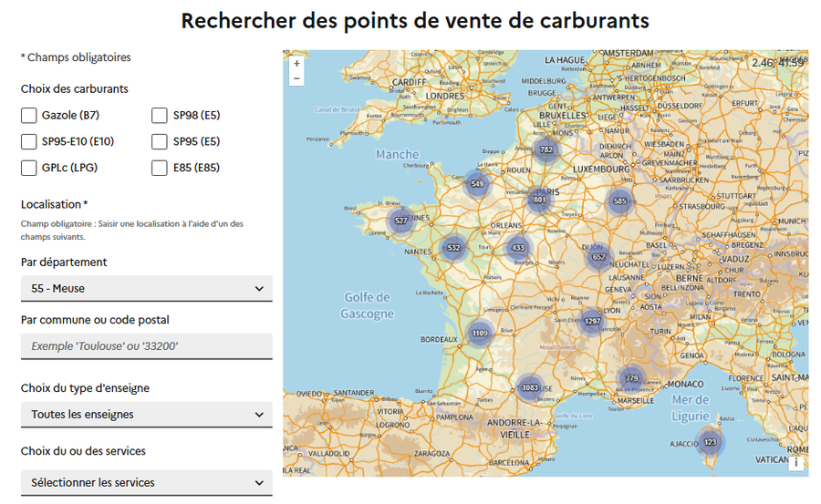Click the 1297 cluster marker near Lyon
Screen dimensions: 821x504
(x=592, y=321)
